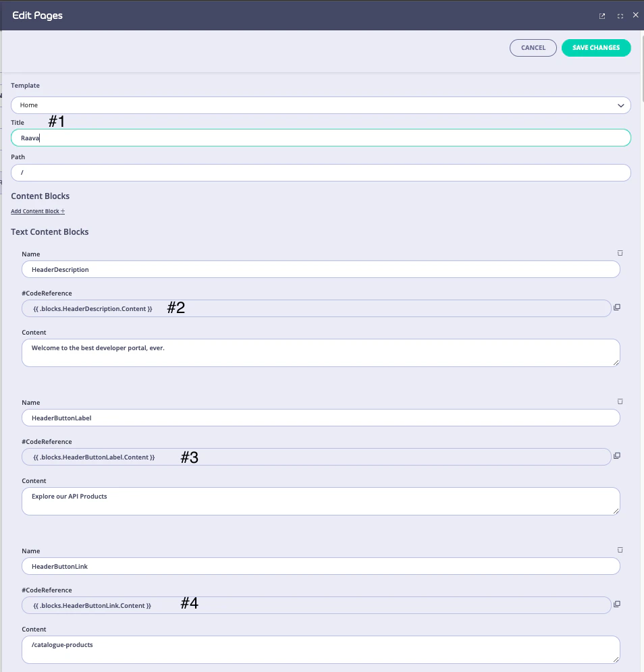Click the Explore our API Products content box
This screenshot has width=644, height=672.
(x=321, y=501)
